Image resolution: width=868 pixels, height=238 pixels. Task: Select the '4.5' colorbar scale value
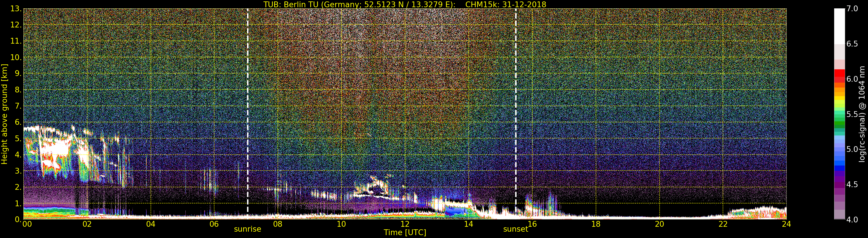click(x=852, y=184)
